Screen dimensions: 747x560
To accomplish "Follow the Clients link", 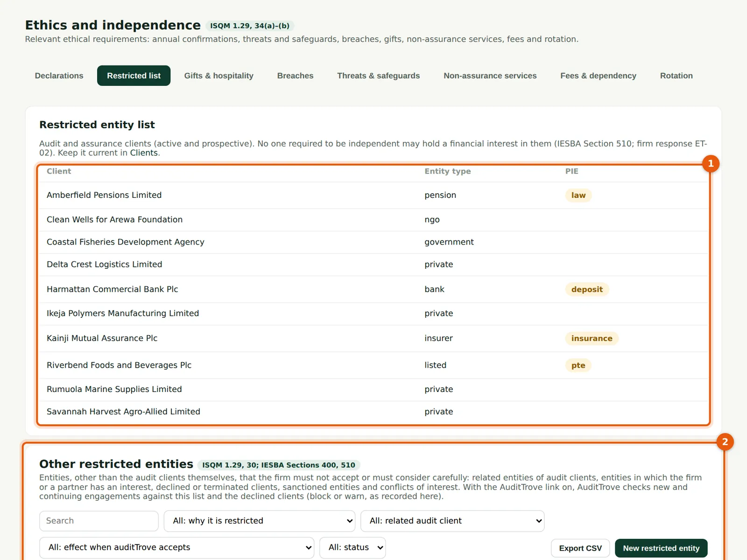I will tap(144, 153).
